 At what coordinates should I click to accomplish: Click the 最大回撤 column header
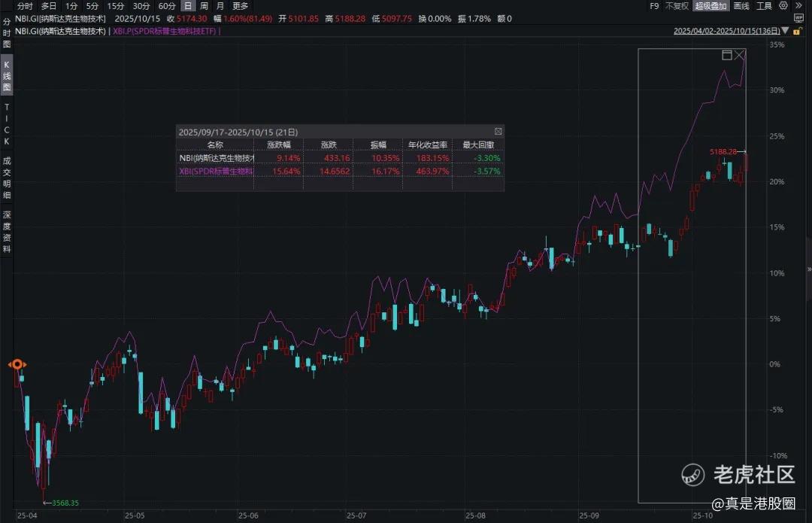pos(478,144)
